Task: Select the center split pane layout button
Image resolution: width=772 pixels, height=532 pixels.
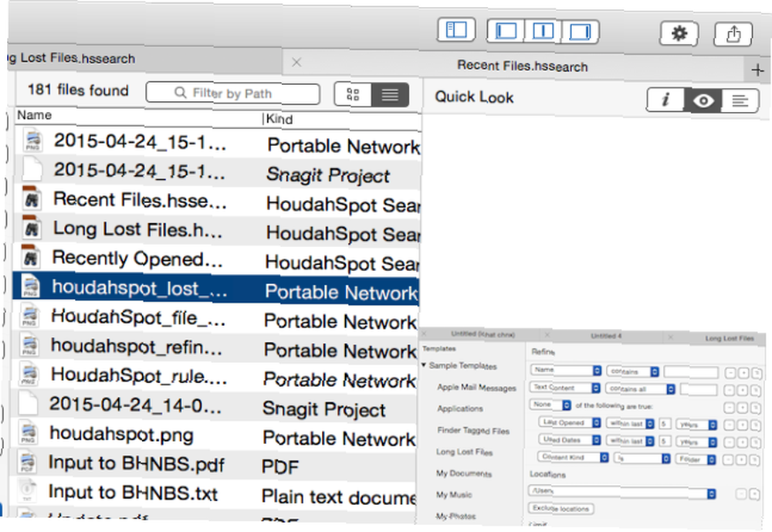Action: [x=543, y=32]
